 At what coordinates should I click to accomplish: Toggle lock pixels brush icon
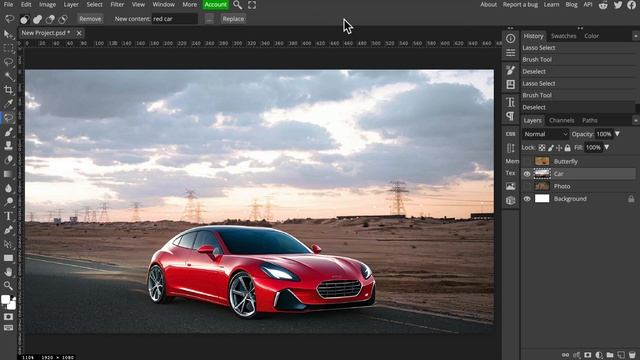tap(551, 148)
